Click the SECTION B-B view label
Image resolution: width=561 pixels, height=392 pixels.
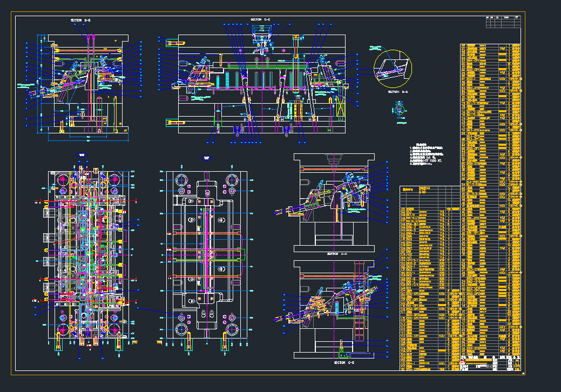coord(80,21)
